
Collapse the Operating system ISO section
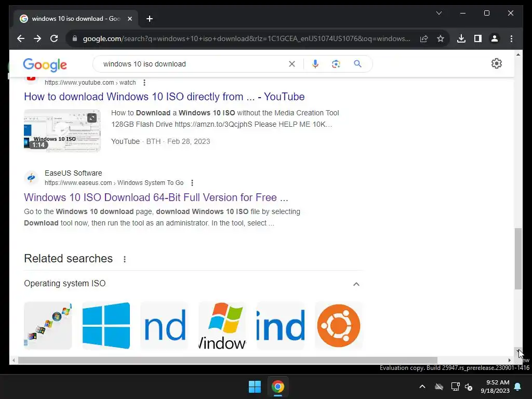(x=356, y=284)
